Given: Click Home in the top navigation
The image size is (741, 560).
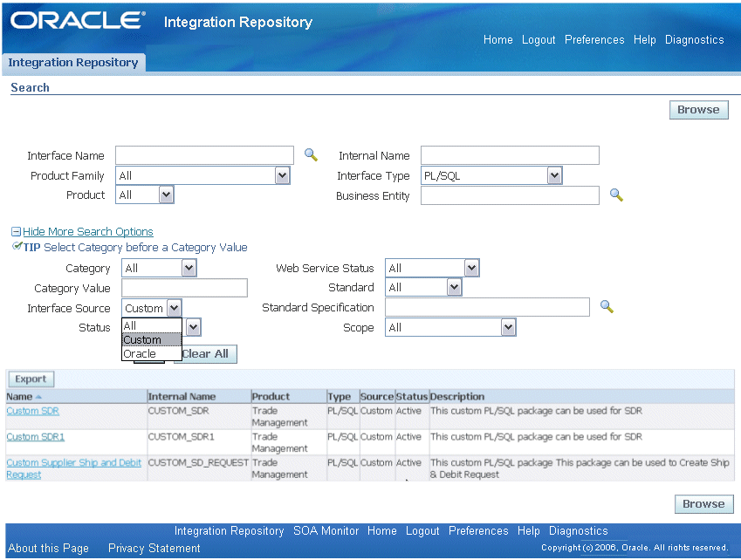Looking at the screenshot, I should click(498, 39).
